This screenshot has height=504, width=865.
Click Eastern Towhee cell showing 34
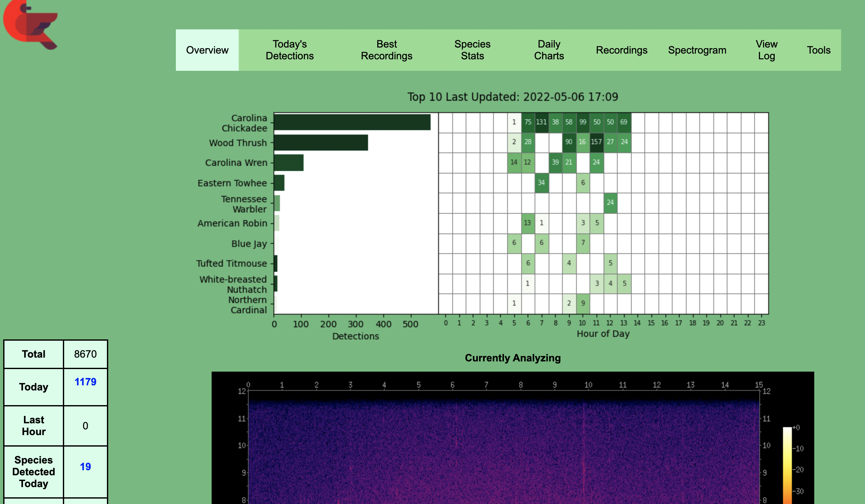click(541, 182)
